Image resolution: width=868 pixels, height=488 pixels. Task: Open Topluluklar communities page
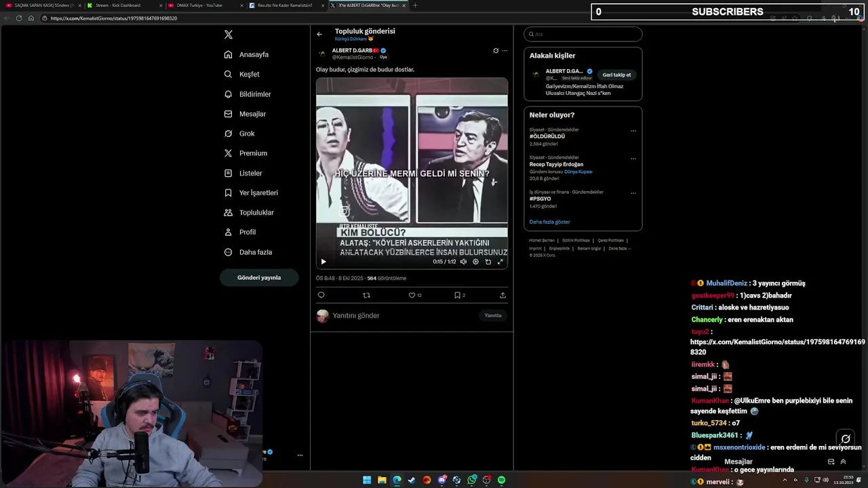(249, 212)
